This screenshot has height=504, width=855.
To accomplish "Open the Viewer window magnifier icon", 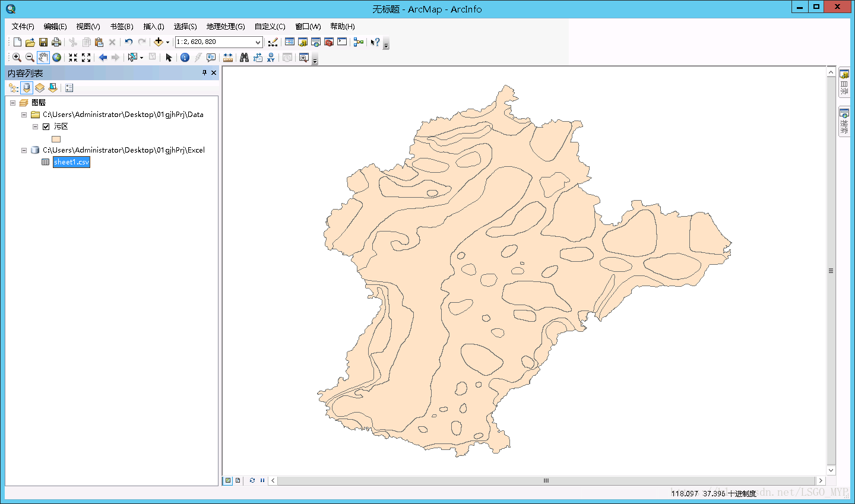I will coord(304,58).
